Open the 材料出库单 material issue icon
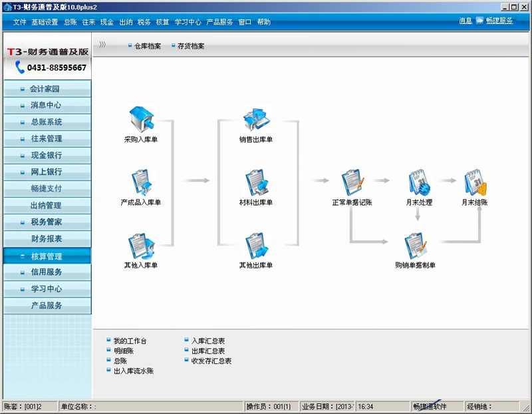 (x=256, y=181)
